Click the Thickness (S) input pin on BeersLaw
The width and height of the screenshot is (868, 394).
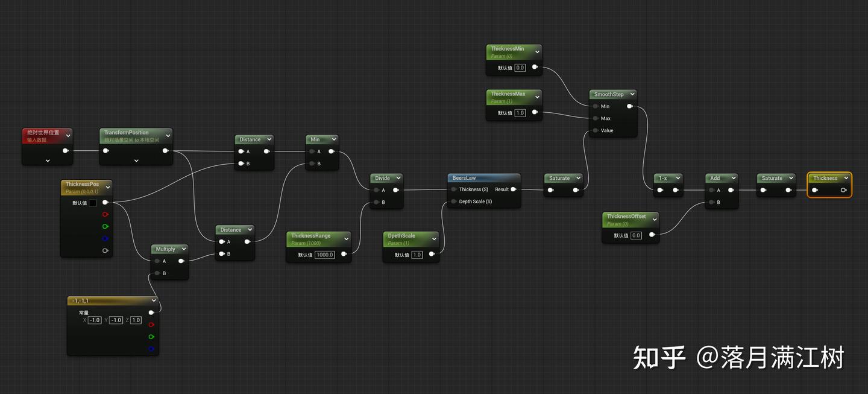pos(454,189)
